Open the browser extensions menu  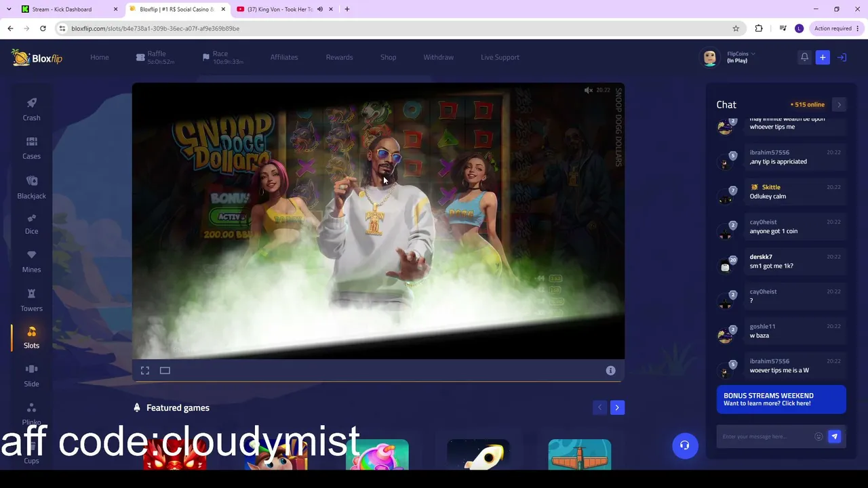759,28
